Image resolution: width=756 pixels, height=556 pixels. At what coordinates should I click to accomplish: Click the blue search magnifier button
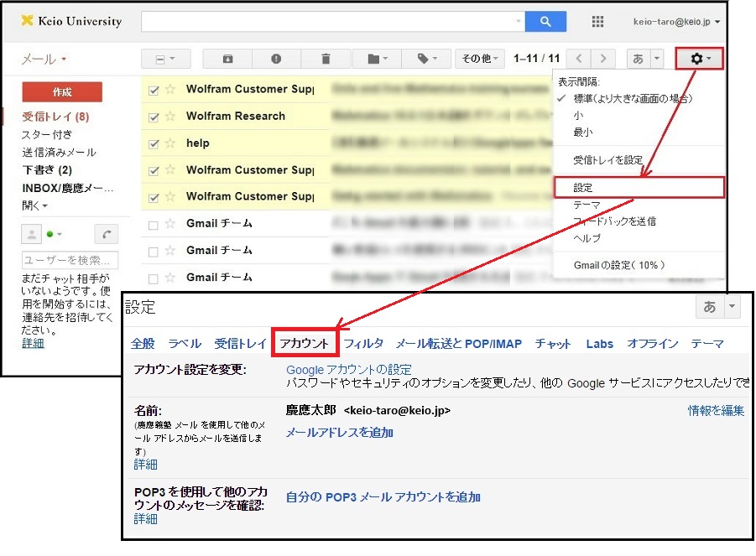point(546,22)
